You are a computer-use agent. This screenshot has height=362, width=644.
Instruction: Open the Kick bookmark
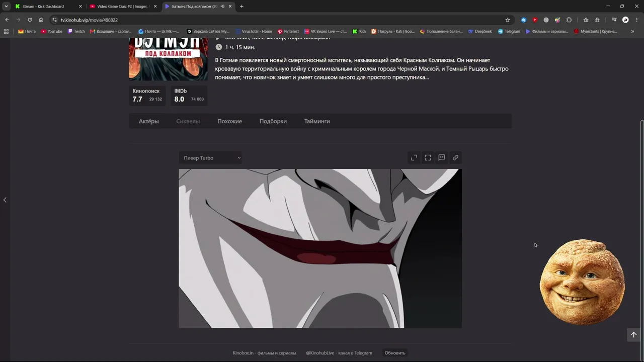coord(359,31)
